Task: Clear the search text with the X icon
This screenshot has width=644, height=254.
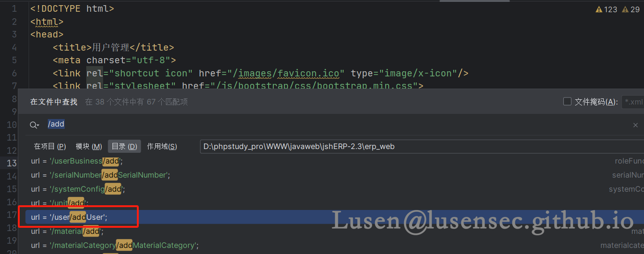Action: 635,125
